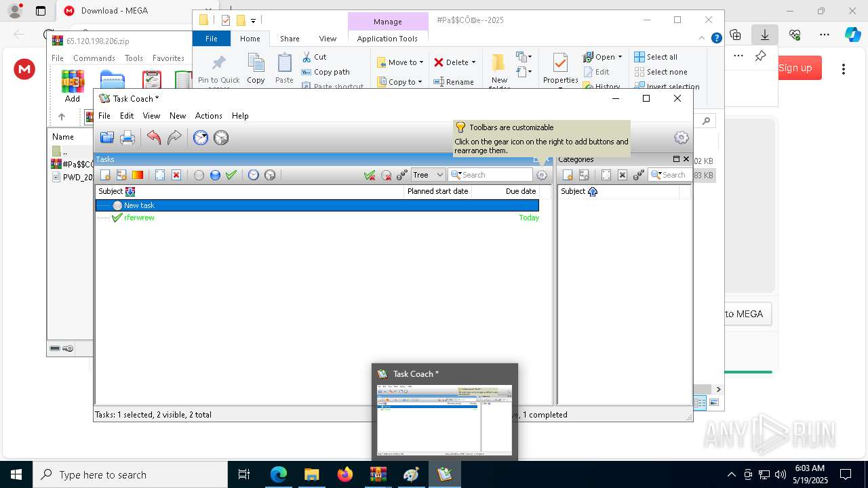Sort by Planned start date column

[x=437, y=191]
